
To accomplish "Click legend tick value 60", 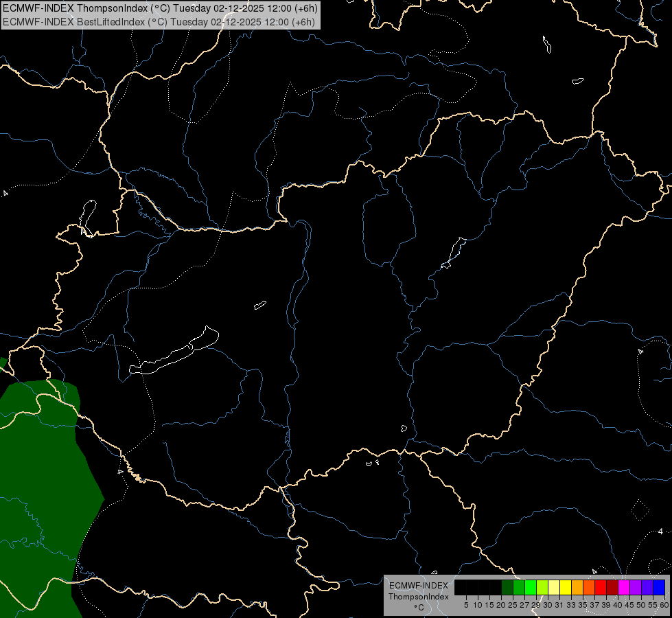I will pos(664,605).
